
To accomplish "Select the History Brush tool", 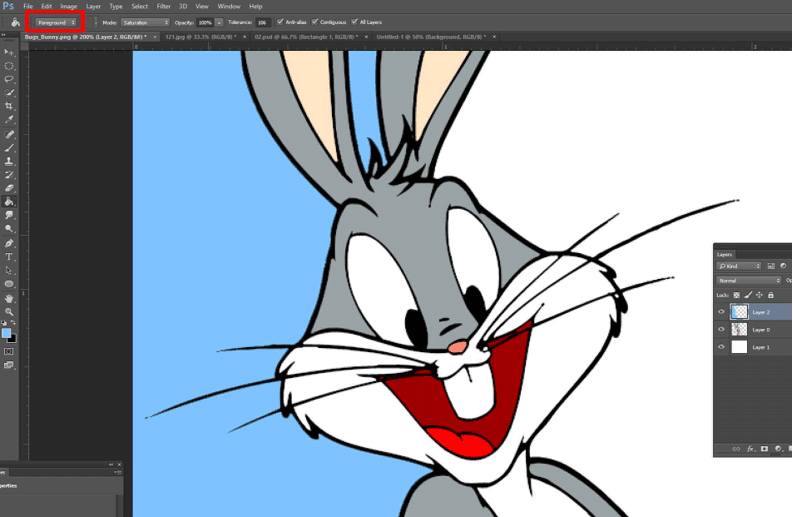I will coord(9,175).
